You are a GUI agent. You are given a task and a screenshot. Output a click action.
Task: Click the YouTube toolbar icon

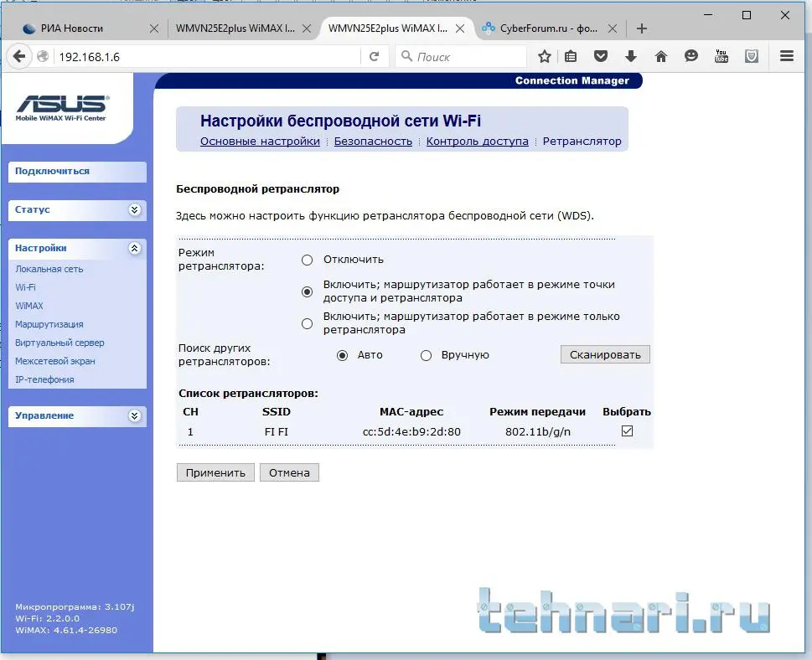(x=721, y=56)
